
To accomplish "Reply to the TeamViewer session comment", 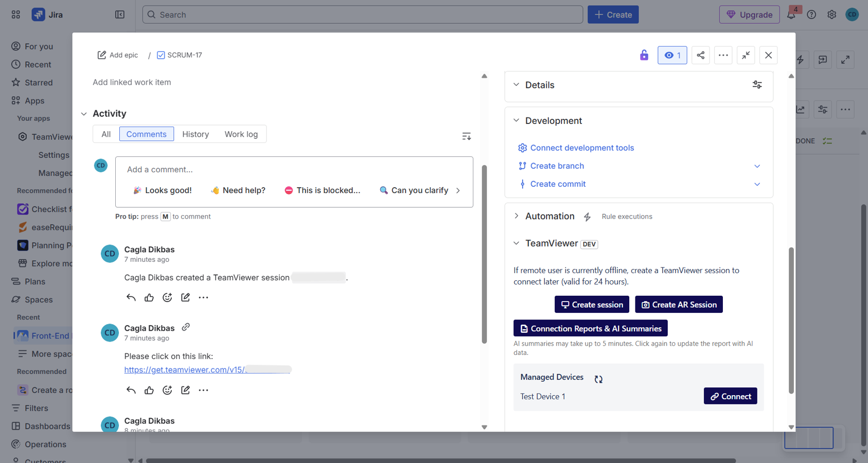I will click(131, 297).
